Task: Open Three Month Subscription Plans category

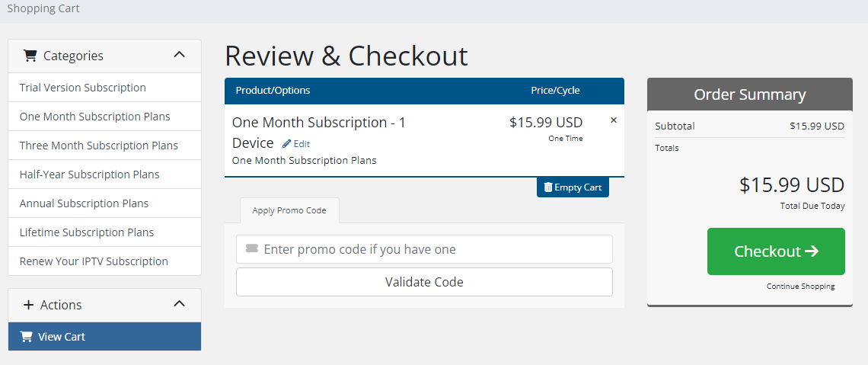Action: 99,146
